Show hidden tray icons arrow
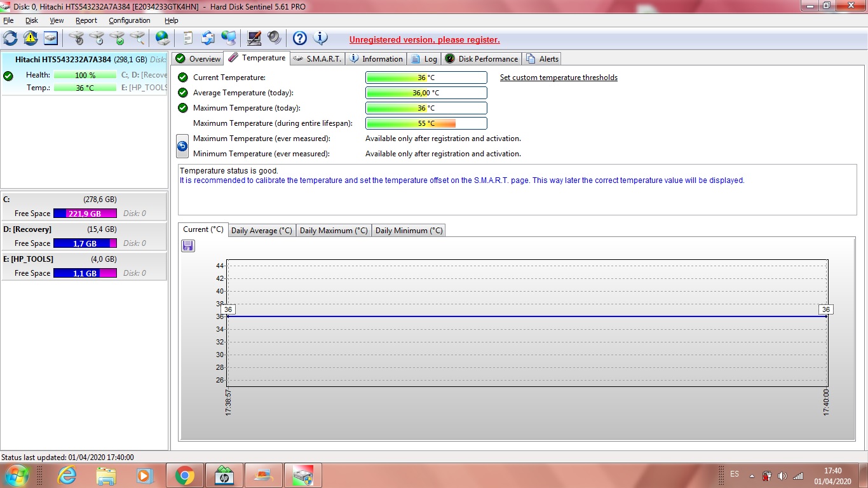The height and width of the screenshot is (488, 868). [x=752, y=476]
